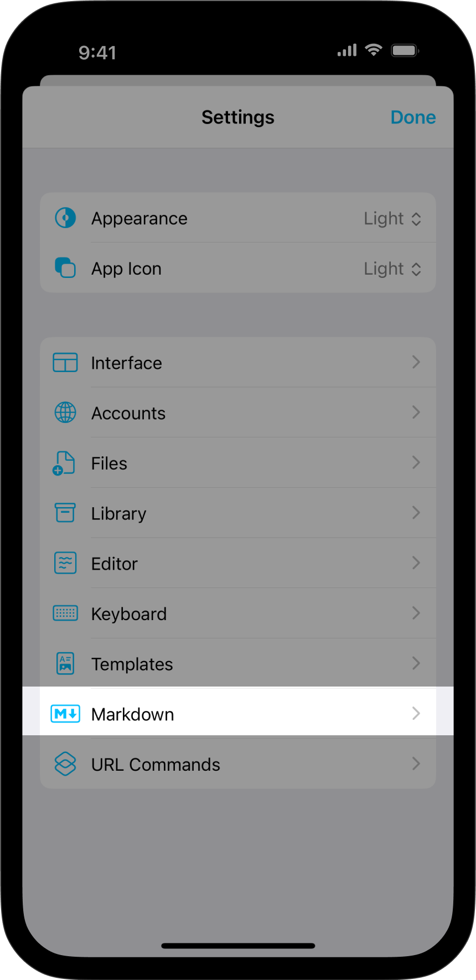
Task: Expand the Interface row chevron
Action: pyautogui.click(x=416, y=362)
